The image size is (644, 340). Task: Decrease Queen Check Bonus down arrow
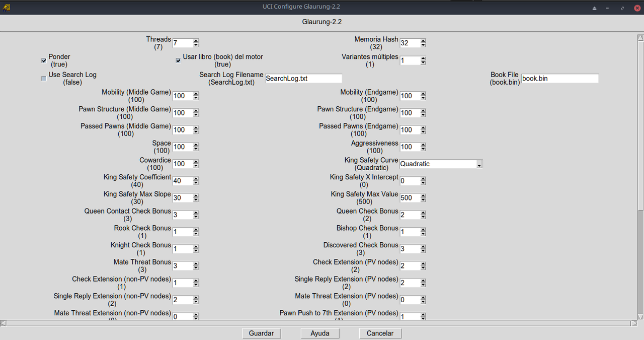[x=423, y=218]
